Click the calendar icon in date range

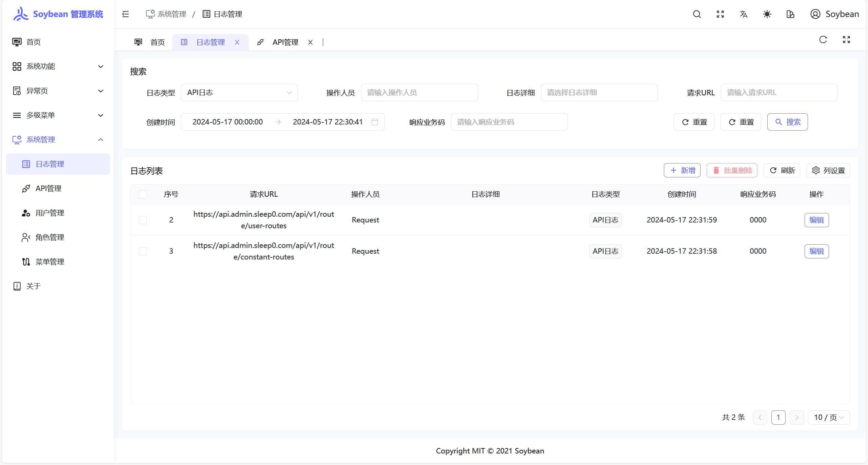(x=375, y=122)
